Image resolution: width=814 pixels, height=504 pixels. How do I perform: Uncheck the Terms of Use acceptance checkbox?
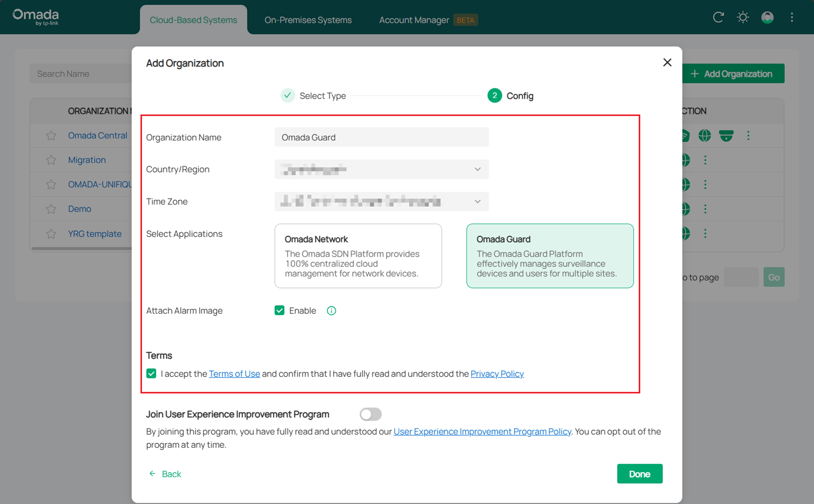[151, 374]
